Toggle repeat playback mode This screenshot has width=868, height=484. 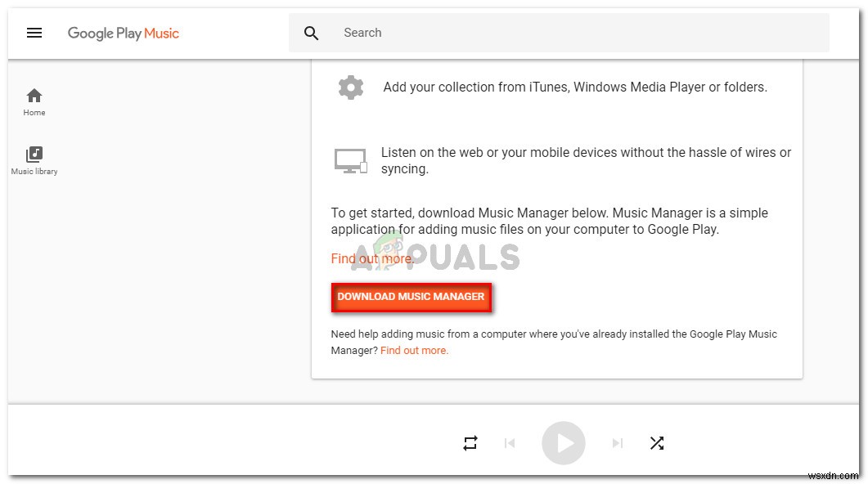tap(470, 442)
